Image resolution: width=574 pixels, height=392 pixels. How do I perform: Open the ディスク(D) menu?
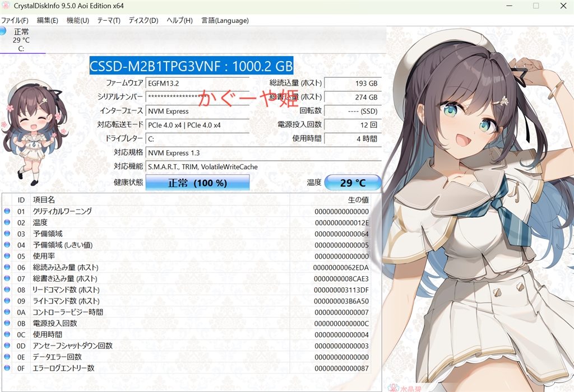[x=143, y=21]
